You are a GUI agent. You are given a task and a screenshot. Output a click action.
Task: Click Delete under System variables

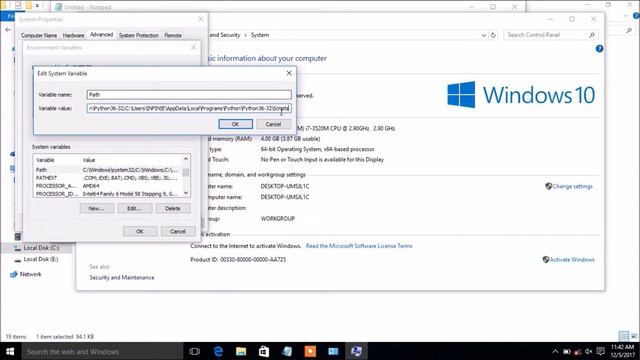(173, 208)
